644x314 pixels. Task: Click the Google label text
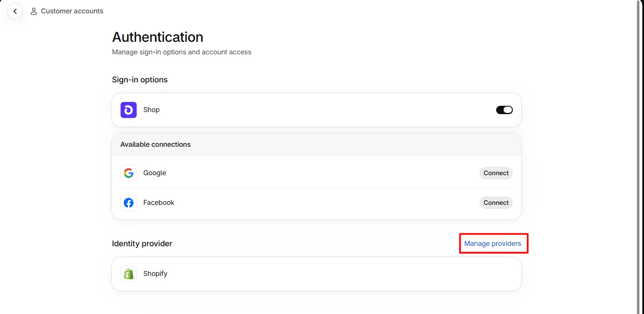pyautogui.click(x=155, y=173)
